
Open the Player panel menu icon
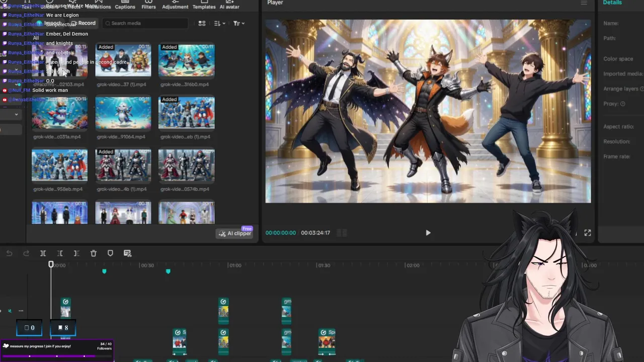(x=584, y=3)
